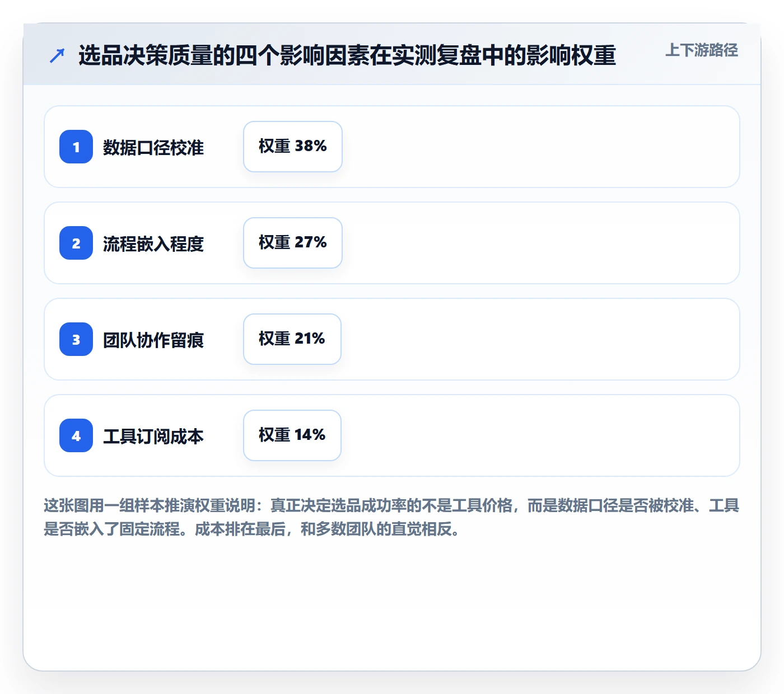The width and height of the screenshot is (784, 694).
Task: Select the 流程嵌入程度 label
Action: [x=153, y=243]
